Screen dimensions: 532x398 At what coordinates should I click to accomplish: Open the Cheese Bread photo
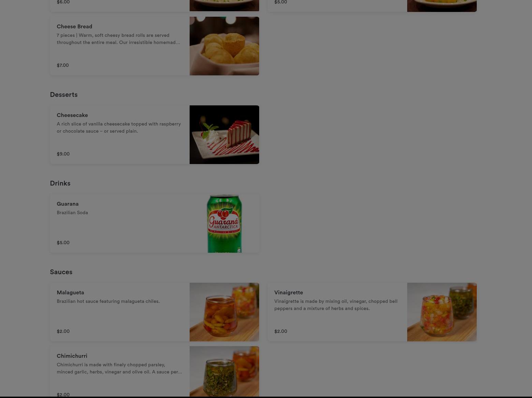pos(224,46)
